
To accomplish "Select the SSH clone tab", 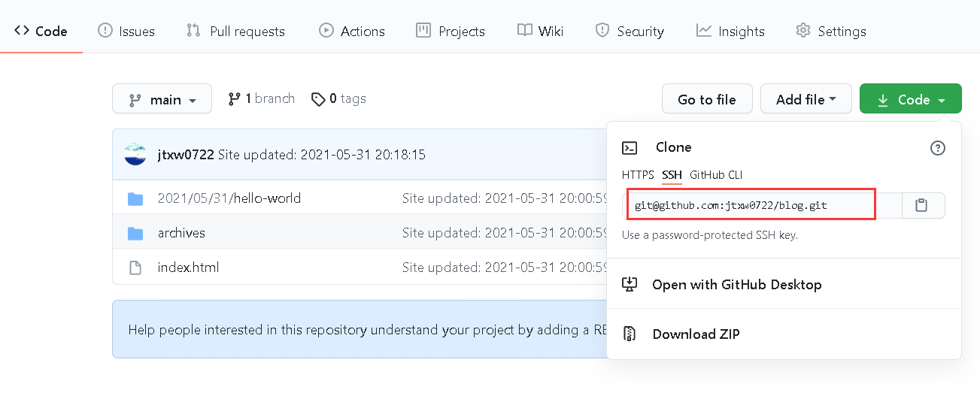I will [x=672, y=175].
